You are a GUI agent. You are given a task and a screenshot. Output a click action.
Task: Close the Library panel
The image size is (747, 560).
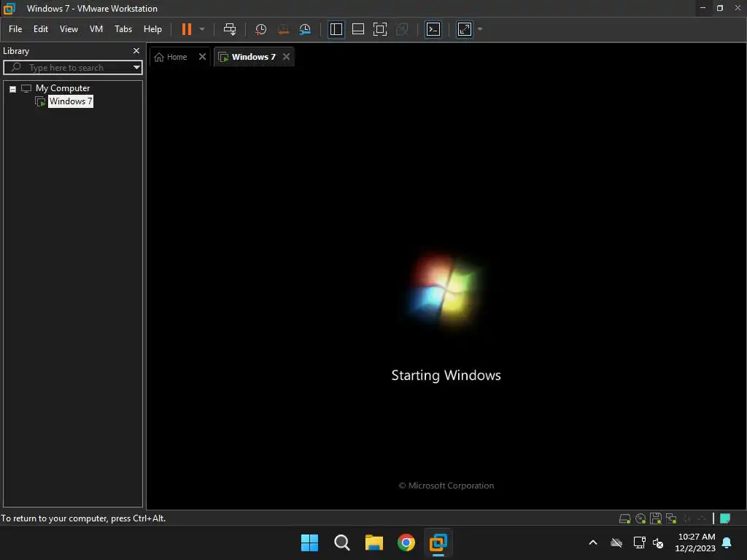coord(136,50)
